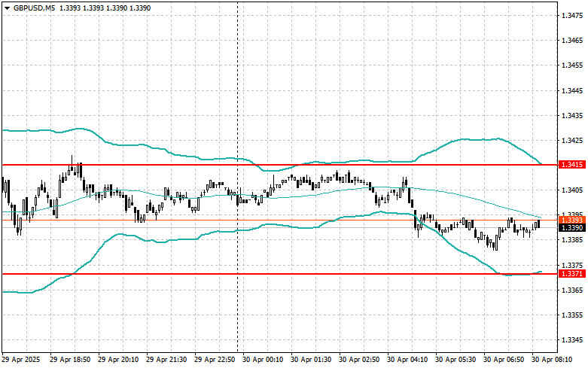Click the 1.3455 price scale value
Screen dimensions: 588x368
pos(572,65)
